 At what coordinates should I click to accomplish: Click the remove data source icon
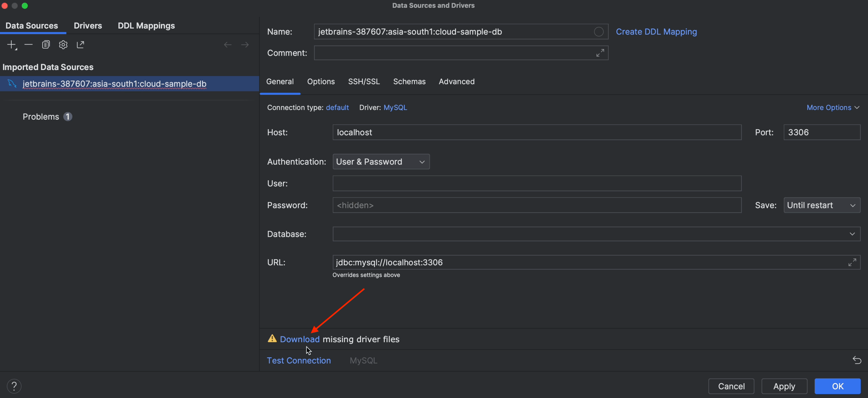coord(28,45)
